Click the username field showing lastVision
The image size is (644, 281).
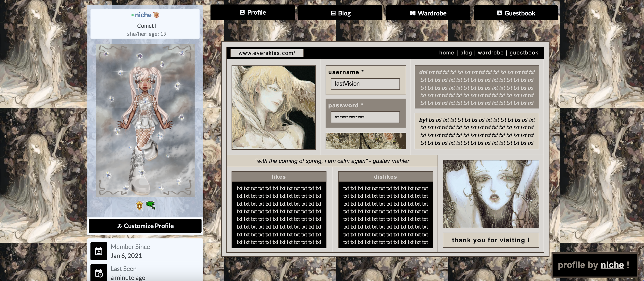tap(365, 84)
